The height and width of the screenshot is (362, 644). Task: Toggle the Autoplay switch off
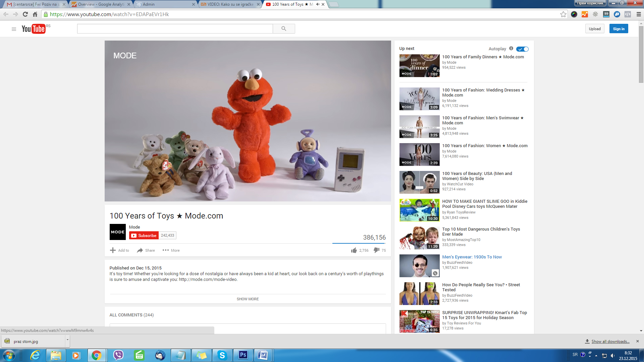point(522,49)
